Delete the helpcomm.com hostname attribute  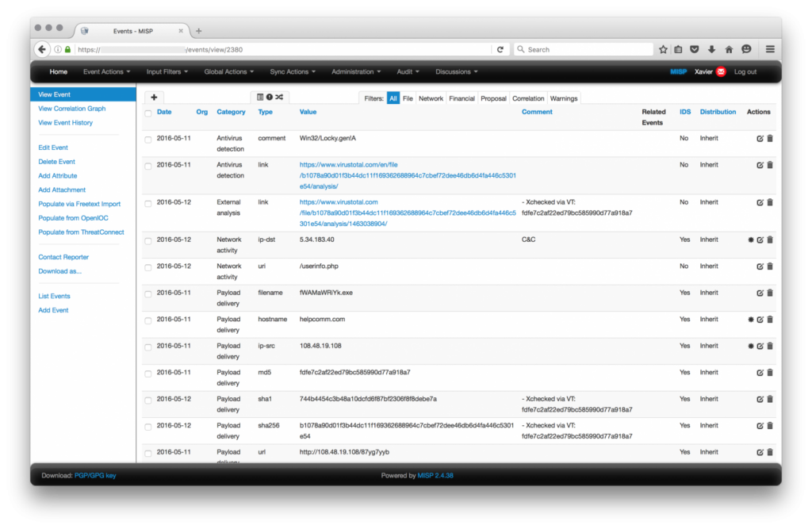pos(770,320)
